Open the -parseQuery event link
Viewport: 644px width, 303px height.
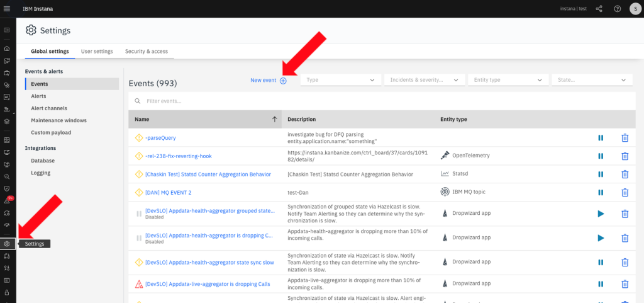[160, 138]
